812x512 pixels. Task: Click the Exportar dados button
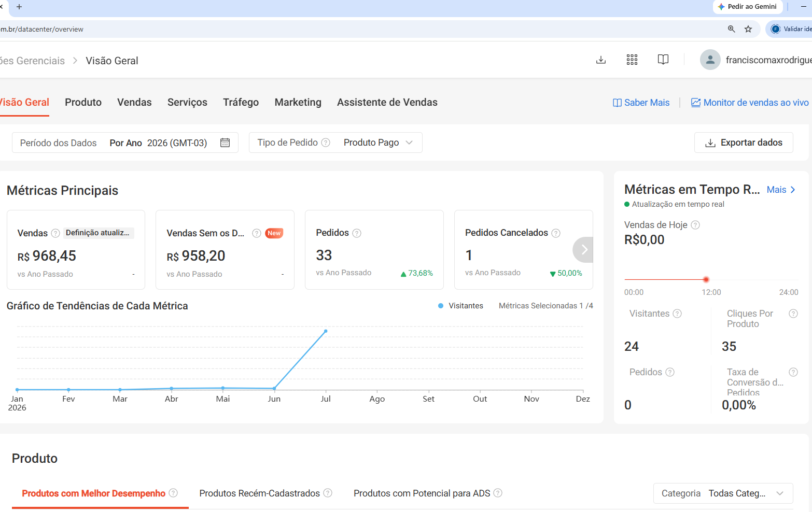[x=744, y=143]
